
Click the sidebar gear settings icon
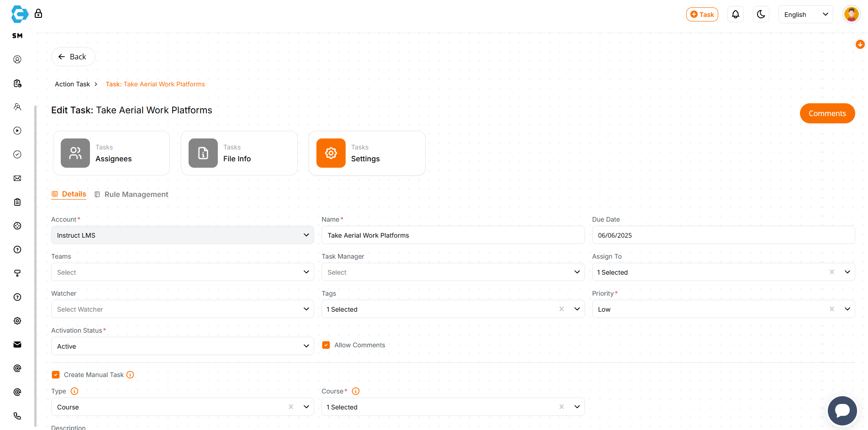click(17, 321)
